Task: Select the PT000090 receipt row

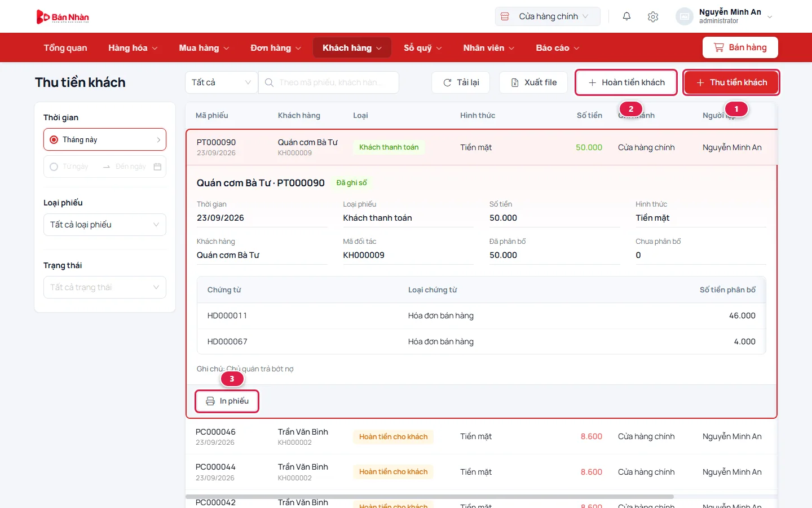Action: (x=482, y=147)
